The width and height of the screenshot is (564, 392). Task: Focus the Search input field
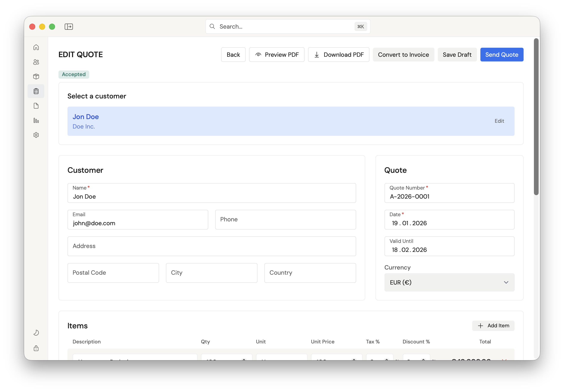pyautogui.click(x=285, y=26)
